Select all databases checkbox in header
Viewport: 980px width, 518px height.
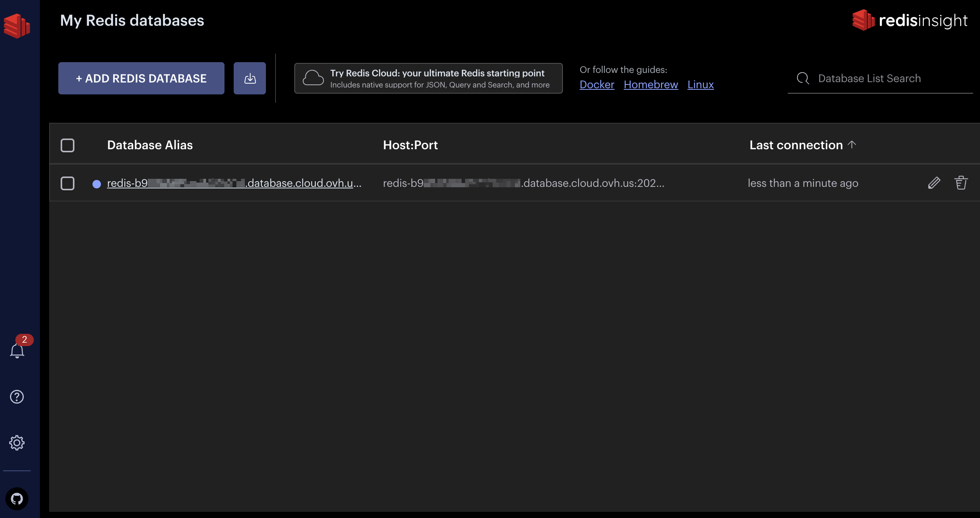tap(68, 145)
